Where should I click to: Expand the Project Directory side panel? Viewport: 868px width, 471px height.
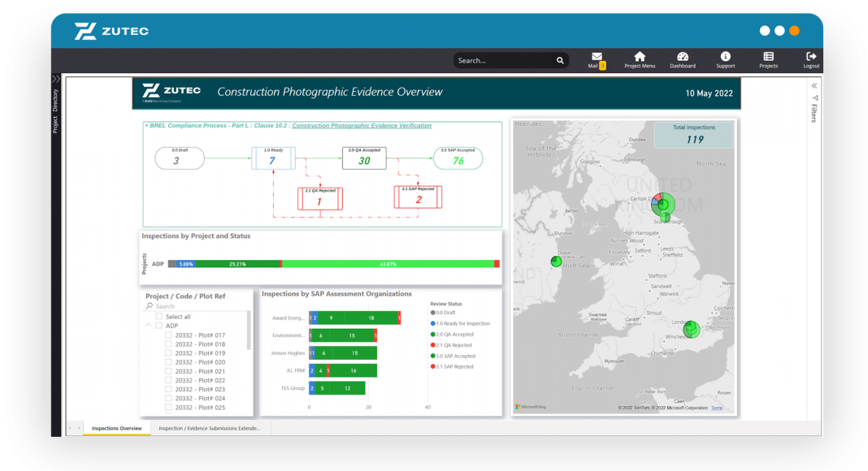[55, 80]
